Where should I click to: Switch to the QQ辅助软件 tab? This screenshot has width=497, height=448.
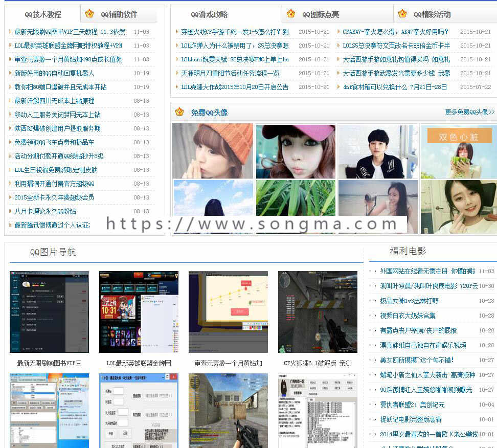pyautogui.click(x=119, y=14)
